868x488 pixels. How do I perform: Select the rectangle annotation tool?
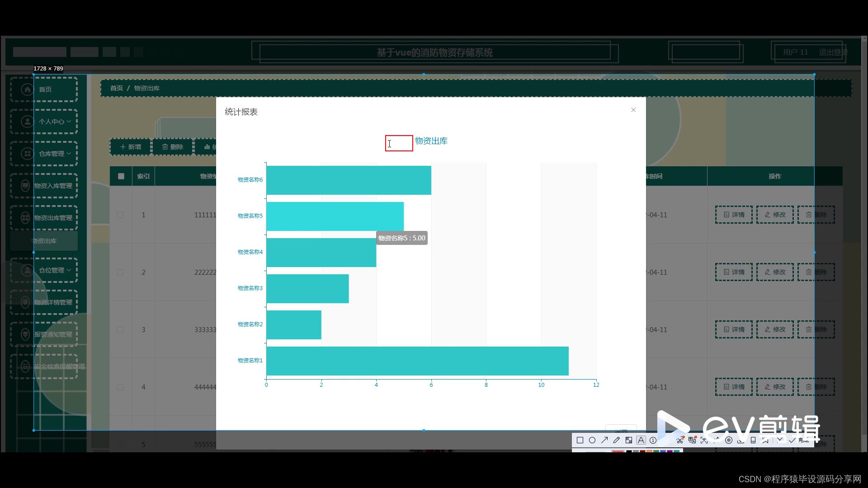(580, 440)
